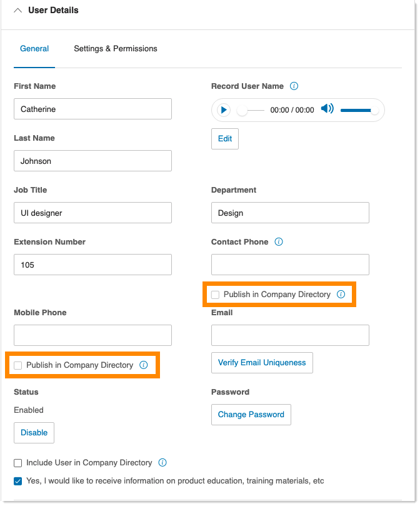The width and height of the screenshot is (420, 506).
Task: Uncheck the product education information consent checkbox
Action: click(17, 481)
